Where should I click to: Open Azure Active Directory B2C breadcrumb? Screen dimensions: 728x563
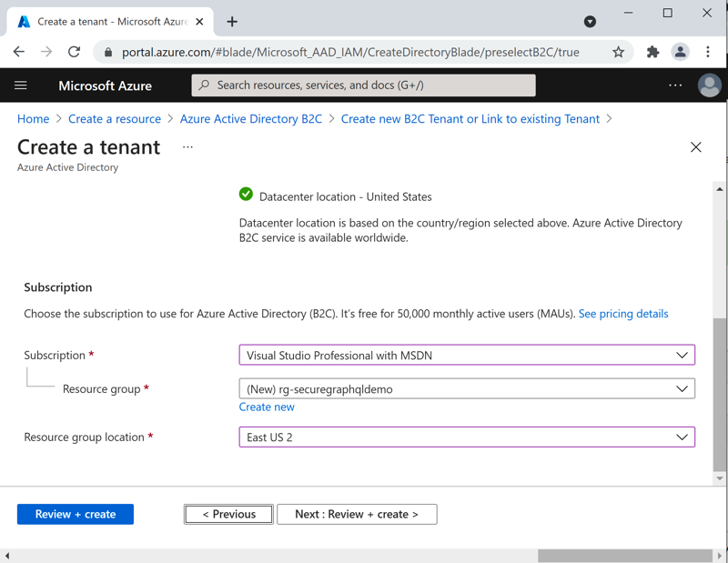(x=251, y=119)
